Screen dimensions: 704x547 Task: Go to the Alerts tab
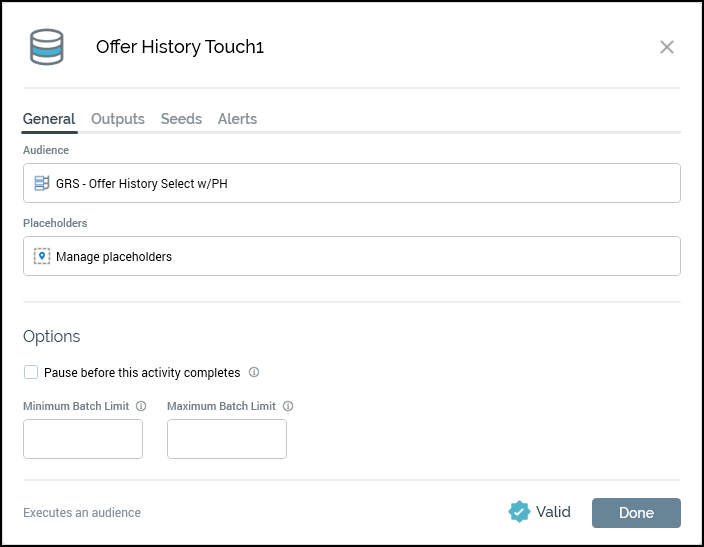tap(237, 119)
